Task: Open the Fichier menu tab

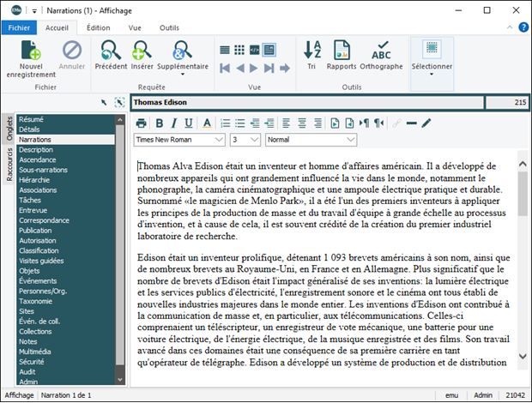Action: click(19, 27)
